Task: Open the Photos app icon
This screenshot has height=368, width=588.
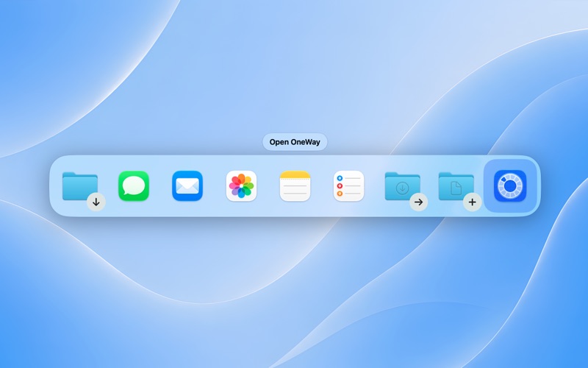Action: [241, 186]
